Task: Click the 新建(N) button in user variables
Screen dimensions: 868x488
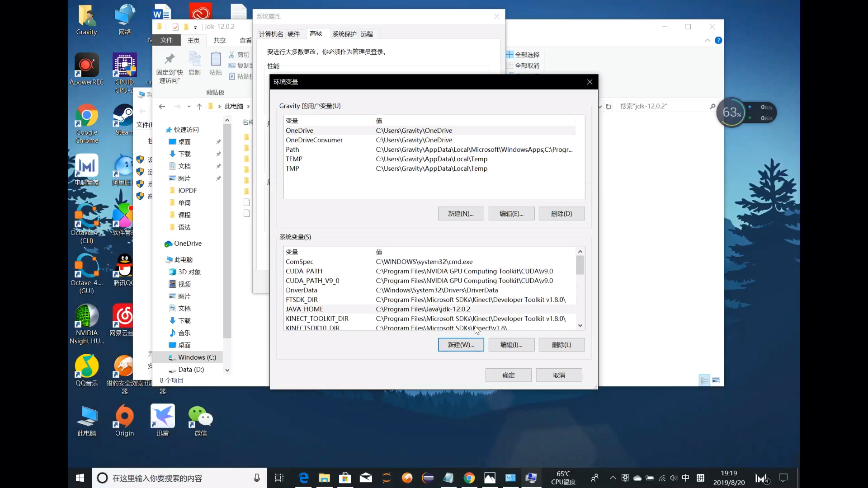Action: point(461,213)
